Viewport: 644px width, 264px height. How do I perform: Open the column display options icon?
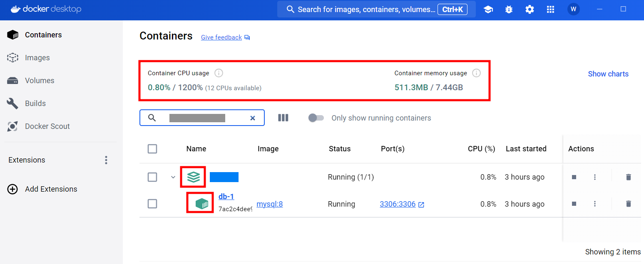(x=283, y=118)
